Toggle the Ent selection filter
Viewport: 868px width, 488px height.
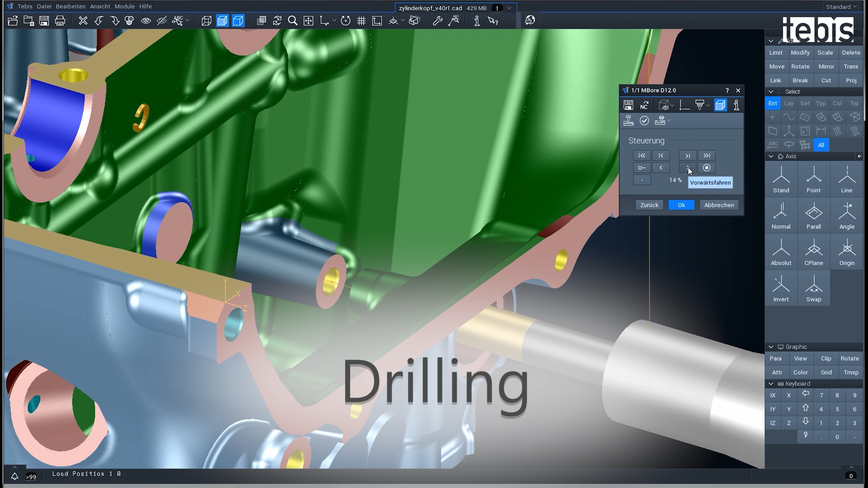[773, 103]
